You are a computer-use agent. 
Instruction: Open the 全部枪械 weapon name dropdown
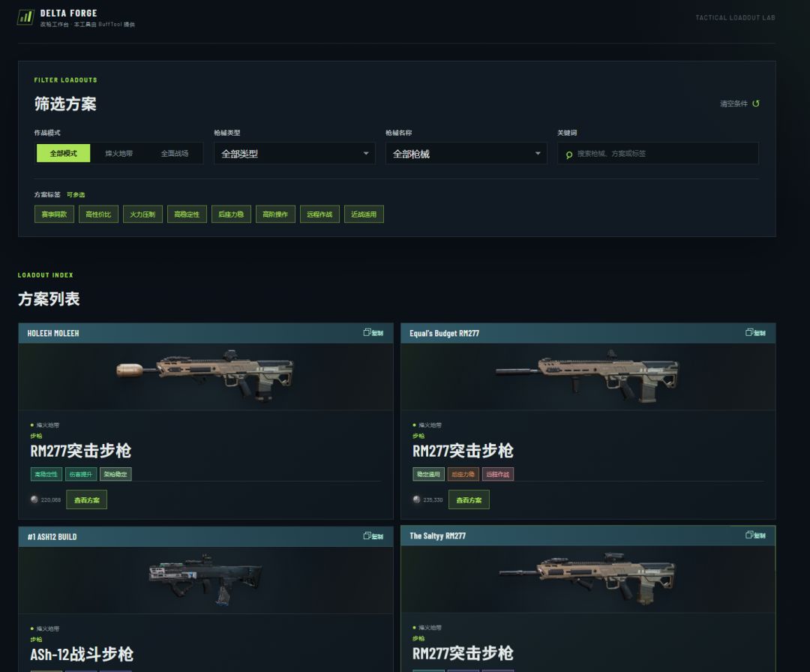click(466, 154)
